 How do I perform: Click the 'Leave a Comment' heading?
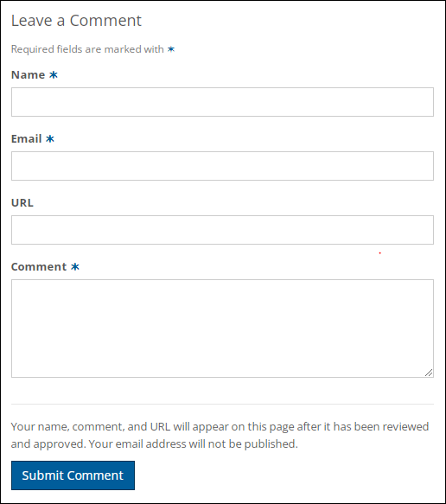coord(76,21)
